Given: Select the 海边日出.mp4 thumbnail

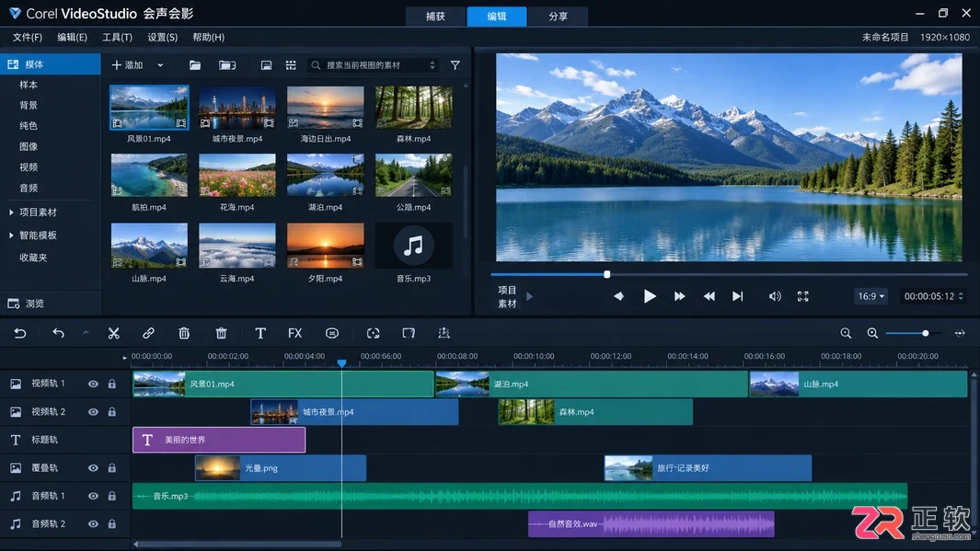Looking at the screenshot, I should 325,108.
